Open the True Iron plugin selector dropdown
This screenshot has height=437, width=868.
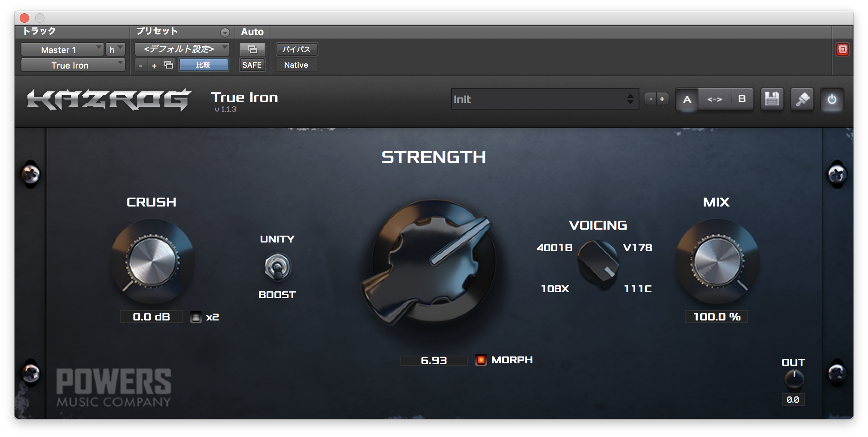pos(73,65)
